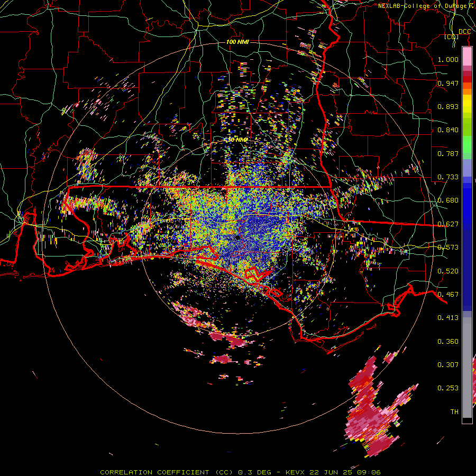Click the 0.413 value on the color scale
The height and width of the screenshot is (476, 476).
point(448,318)
